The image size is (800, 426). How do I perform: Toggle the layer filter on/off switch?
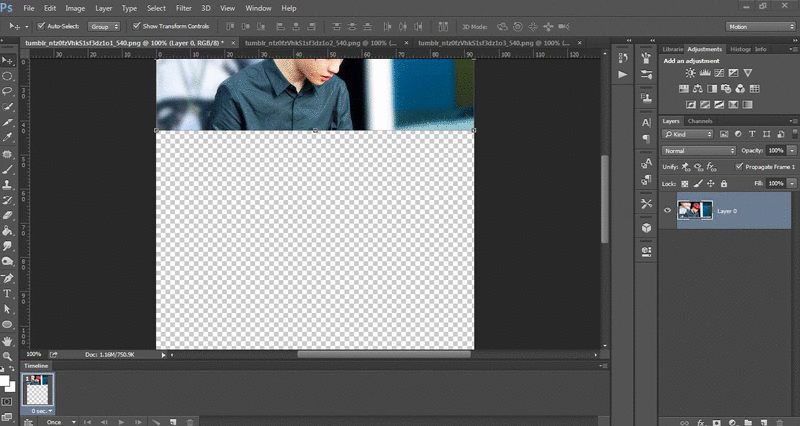(794, 134)
